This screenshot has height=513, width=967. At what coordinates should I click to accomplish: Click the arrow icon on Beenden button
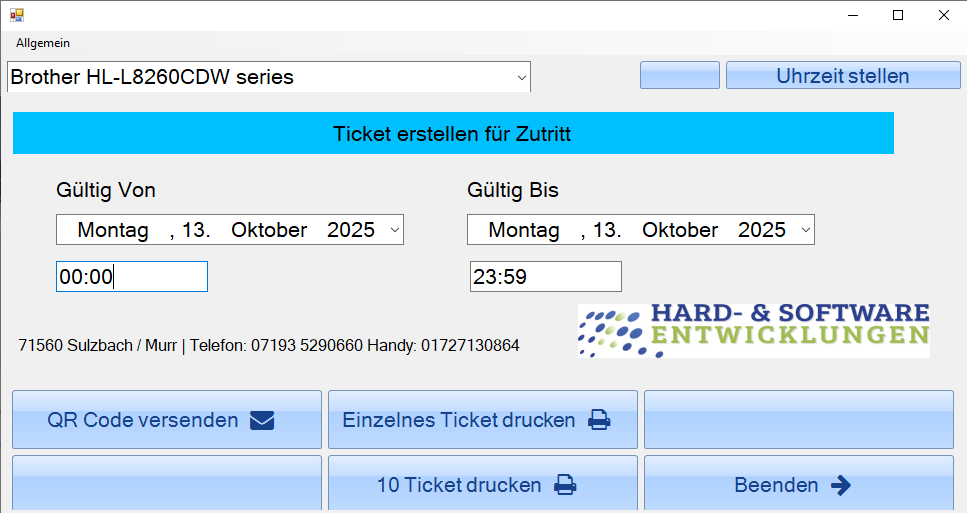[x=841, y=485]
